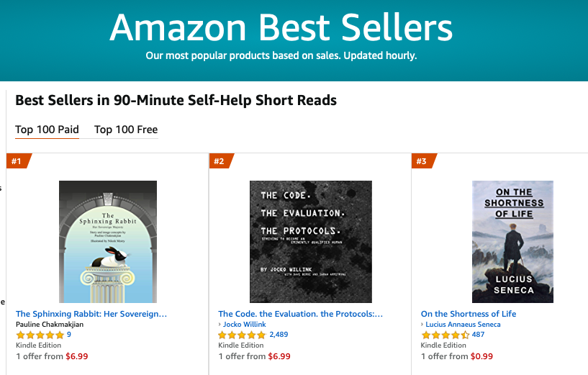Switch to the Top 100 Free tab
Screen dimensions: 588x375
tap(126, 130)
